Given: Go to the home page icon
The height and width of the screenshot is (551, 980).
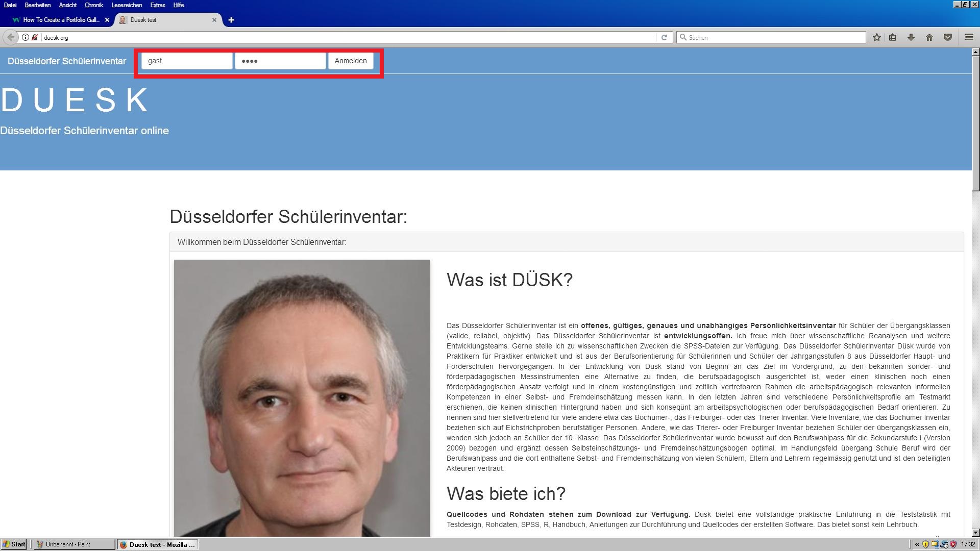Looking at the screenshot, I should point(929,37).
